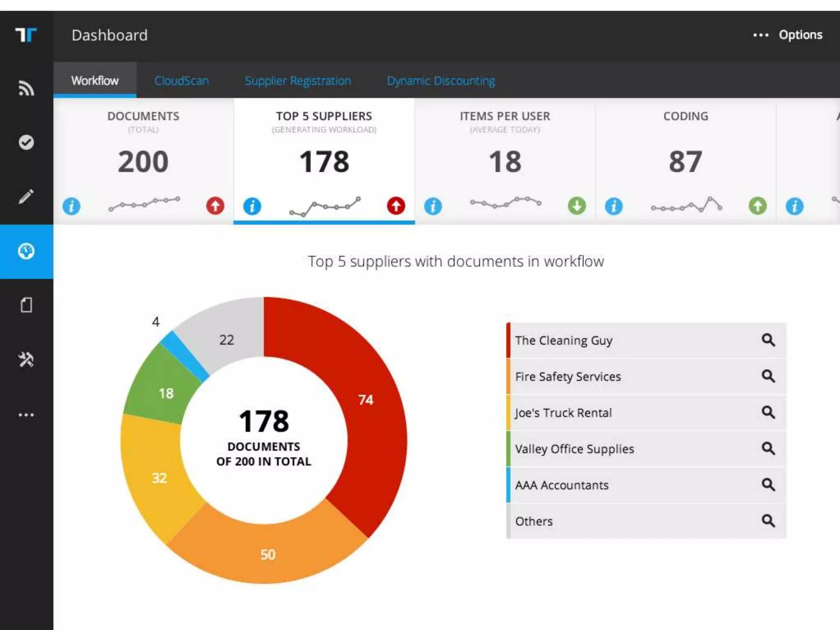Screen dimensions: 840x630
Task: Open the feed icon in sidebar
Action: point(26,88)
